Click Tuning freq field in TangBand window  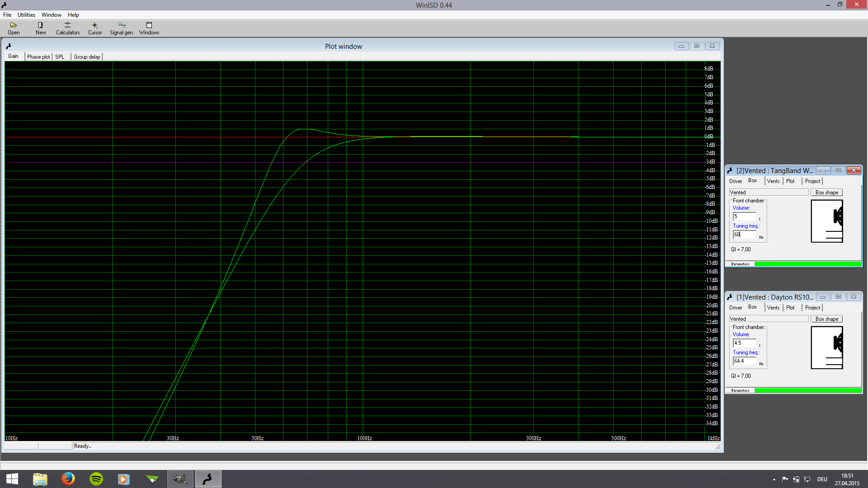click(x=744, y=235)
